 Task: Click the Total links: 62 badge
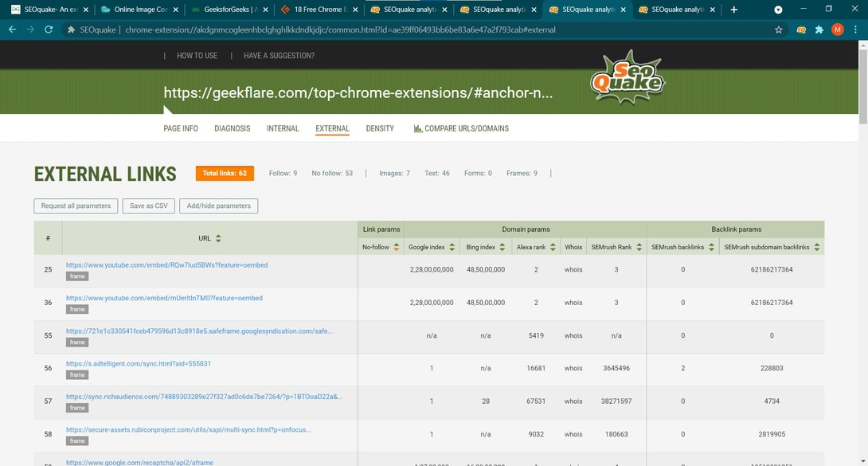tap(225, 173)
